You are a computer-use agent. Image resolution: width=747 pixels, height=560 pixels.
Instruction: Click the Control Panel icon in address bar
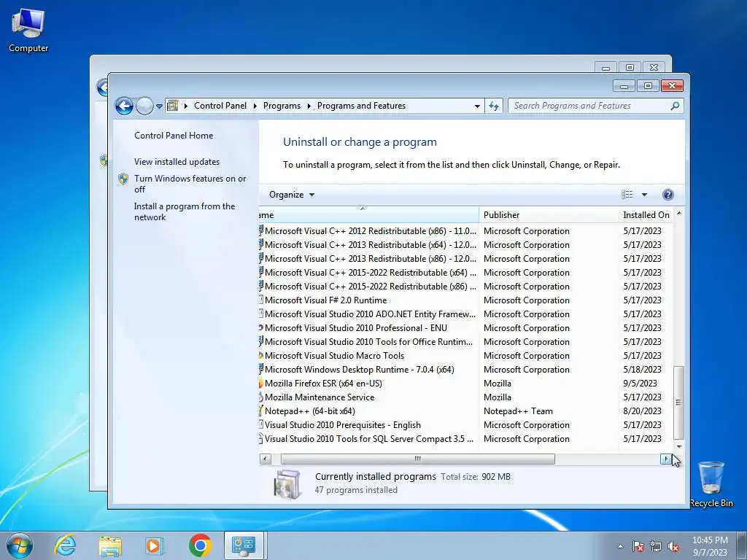tap(172, 106)
